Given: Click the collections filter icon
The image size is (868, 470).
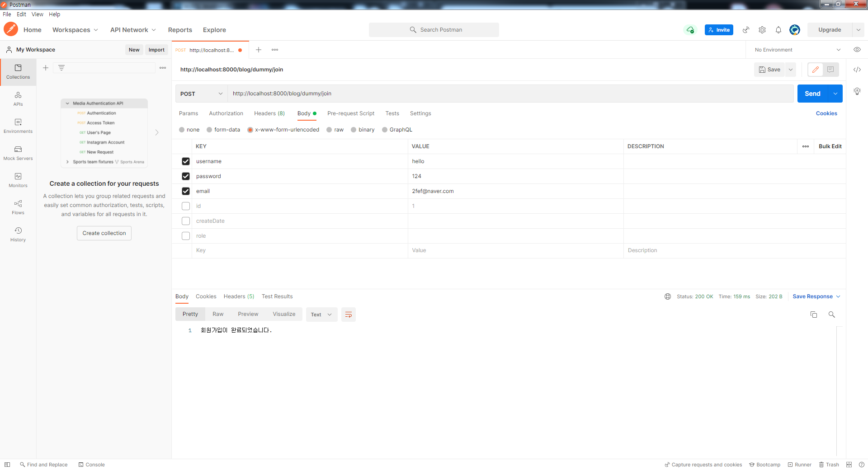Looking at the screenshot, I should [x=61, y=68].
